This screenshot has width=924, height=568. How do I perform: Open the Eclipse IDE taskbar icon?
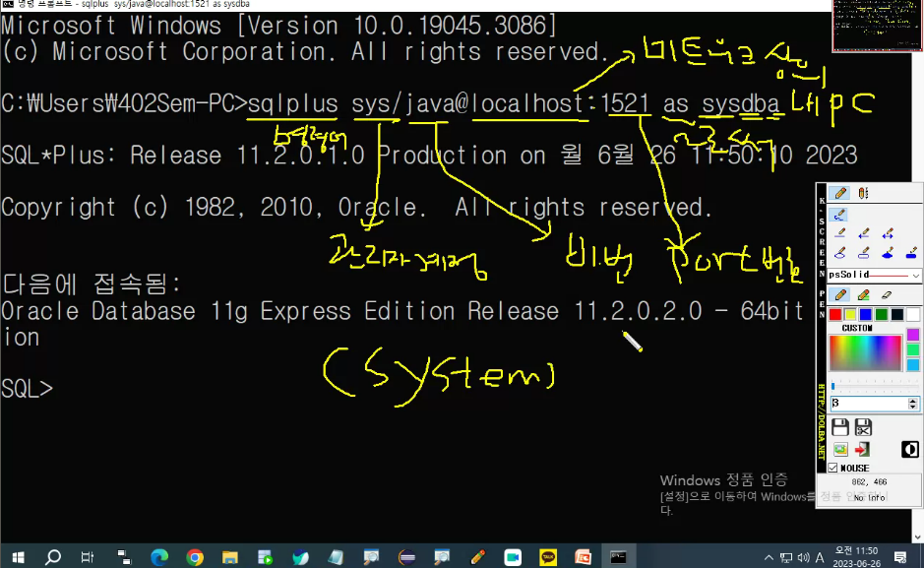coord(406,557)
